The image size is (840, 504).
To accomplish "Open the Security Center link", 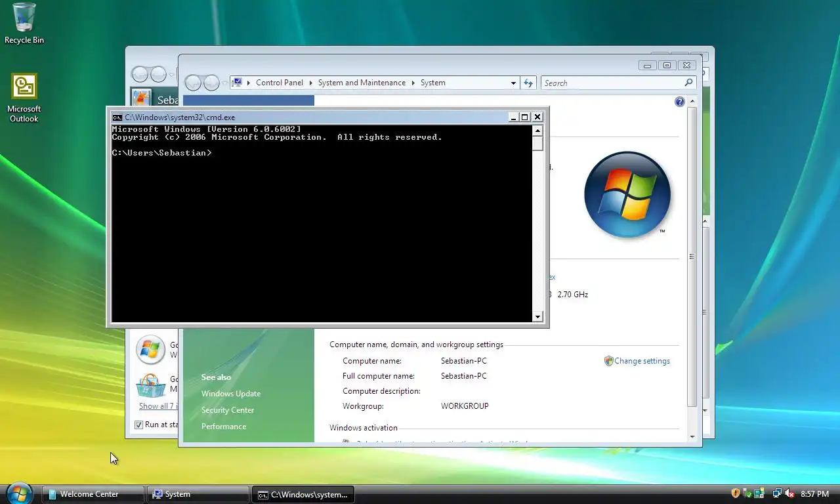I will (228, 410).
